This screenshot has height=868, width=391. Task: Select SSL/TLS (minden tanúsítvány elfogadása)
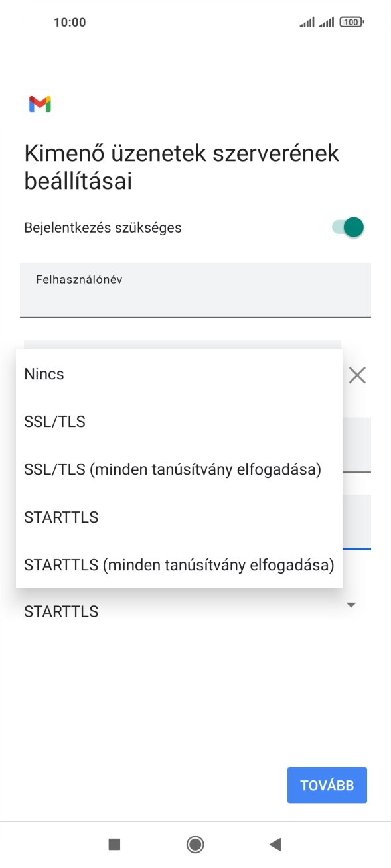tap(172, 469)
